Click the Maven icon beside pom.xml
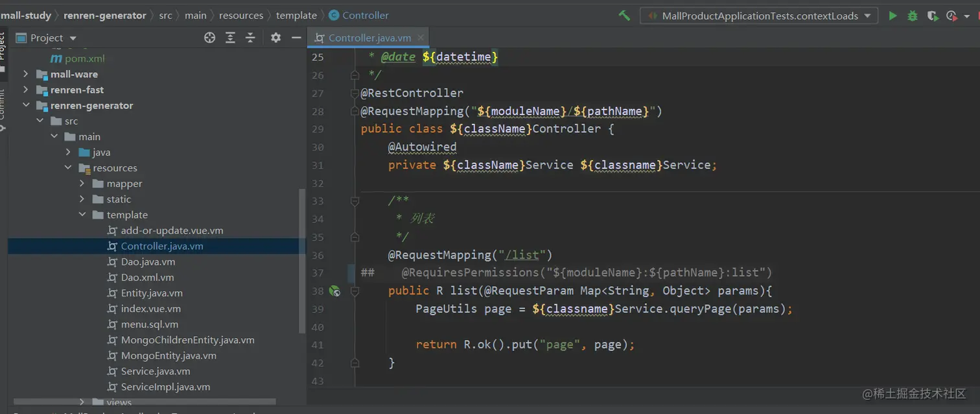 coord(56,58)
